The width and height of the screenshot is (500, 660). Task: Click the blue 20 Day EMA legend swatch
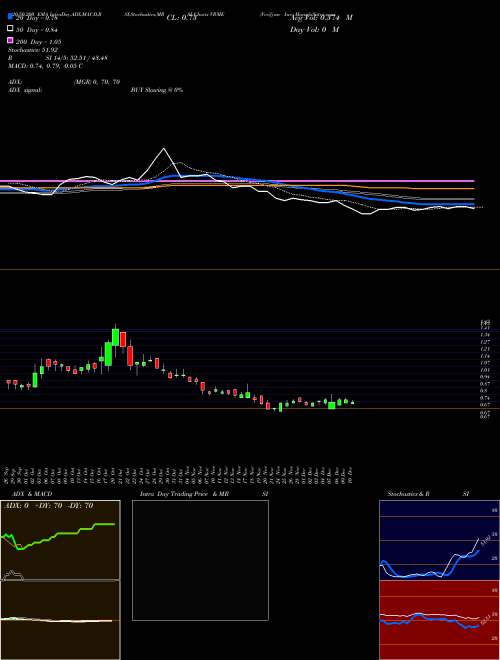pos(10,16)
